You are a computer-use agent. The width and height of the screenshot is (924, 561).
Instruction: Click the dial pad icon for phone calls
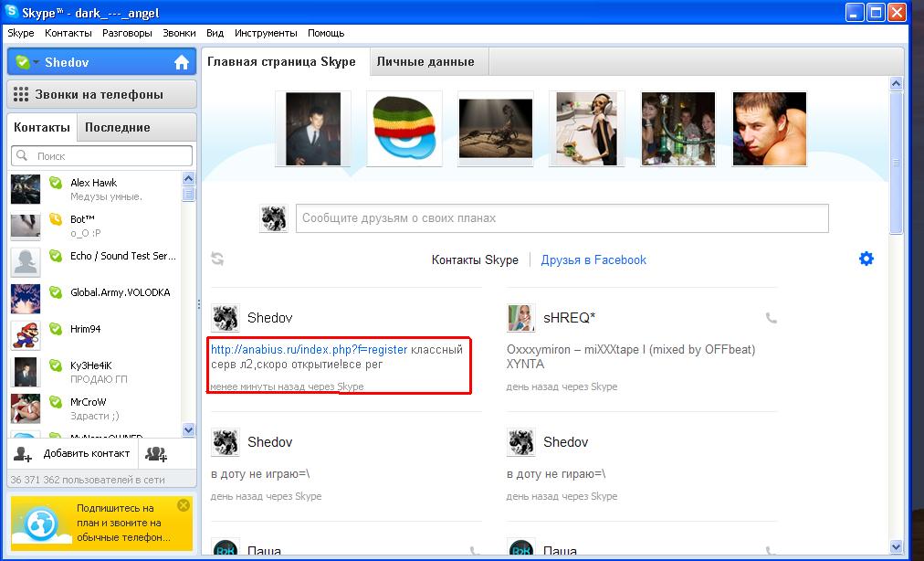click(21, 94)
